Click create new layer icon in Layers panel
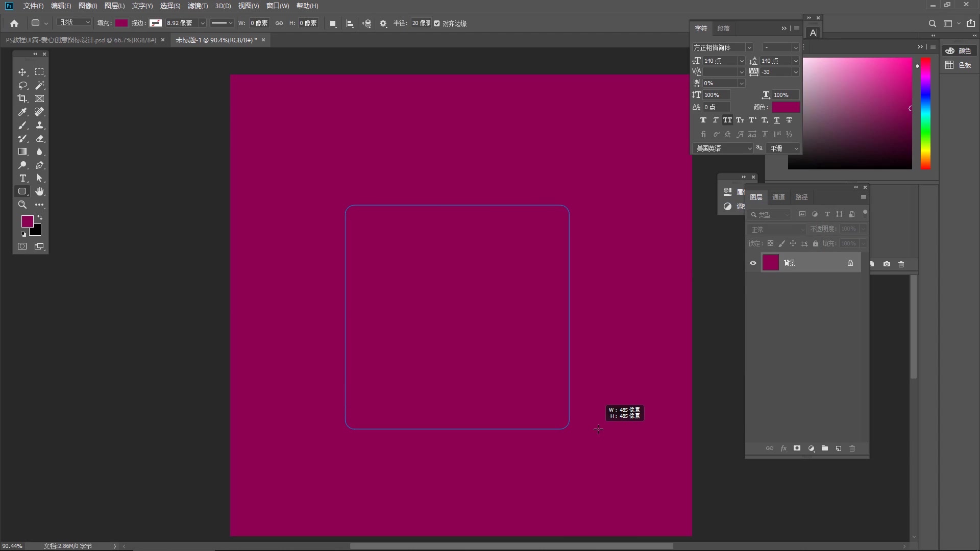 (839, 449)
